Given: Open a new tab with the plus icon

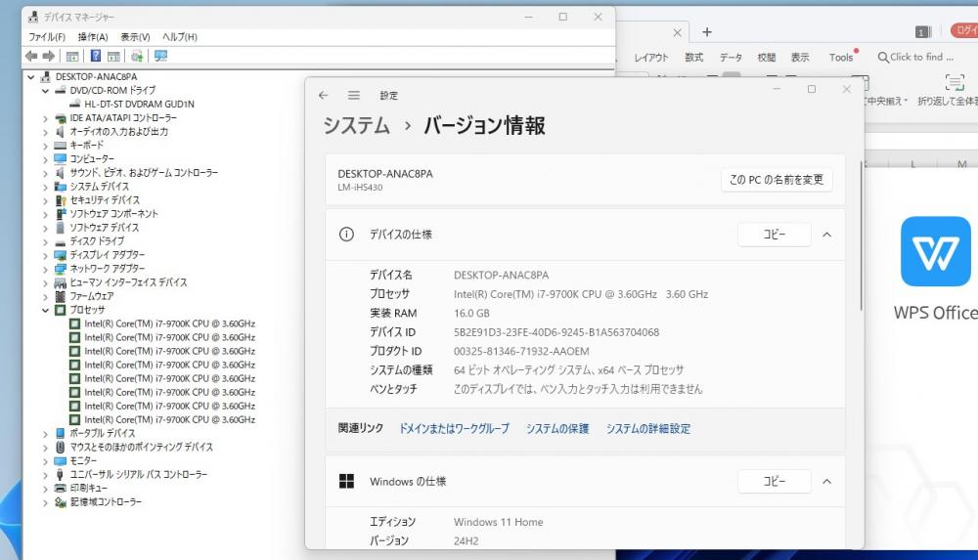Looking at the screenshot, I should tap(707, 32).
